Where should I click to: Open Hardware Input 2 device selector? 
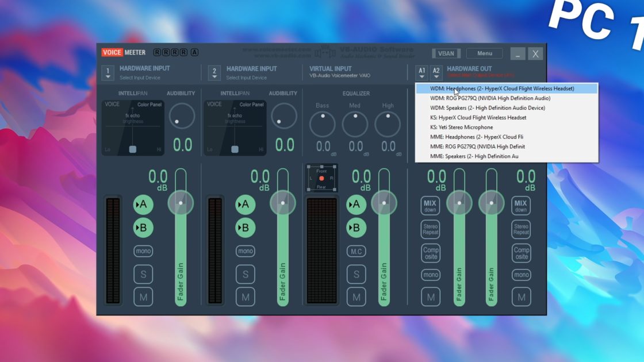pyautogui.click(x=214, y=72)
